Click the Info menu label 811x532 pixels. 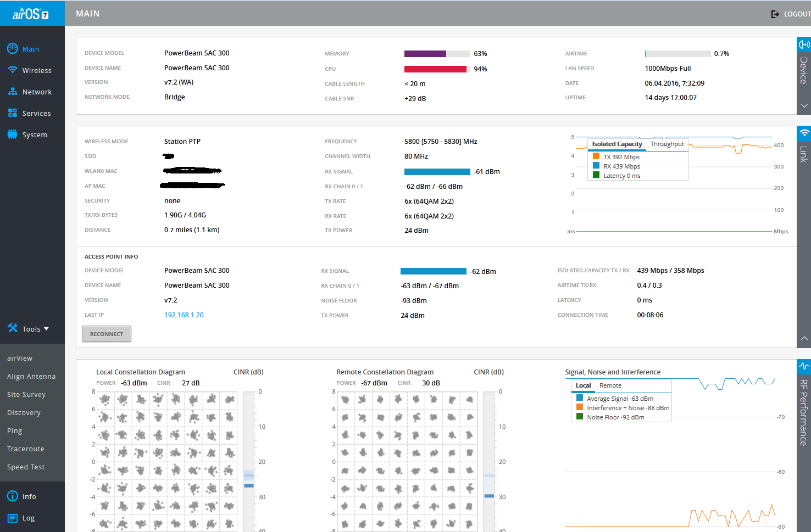(x=29, y=496)
